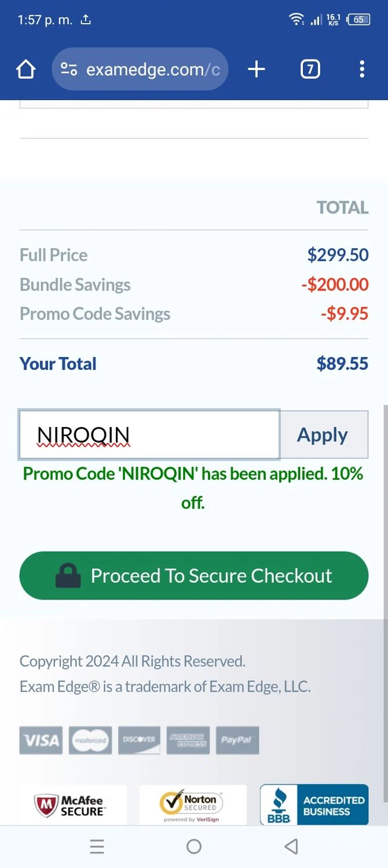388x868 pixels.
Task: Open the tab switcher showing 7 tabs
Action: coord(310,69)
